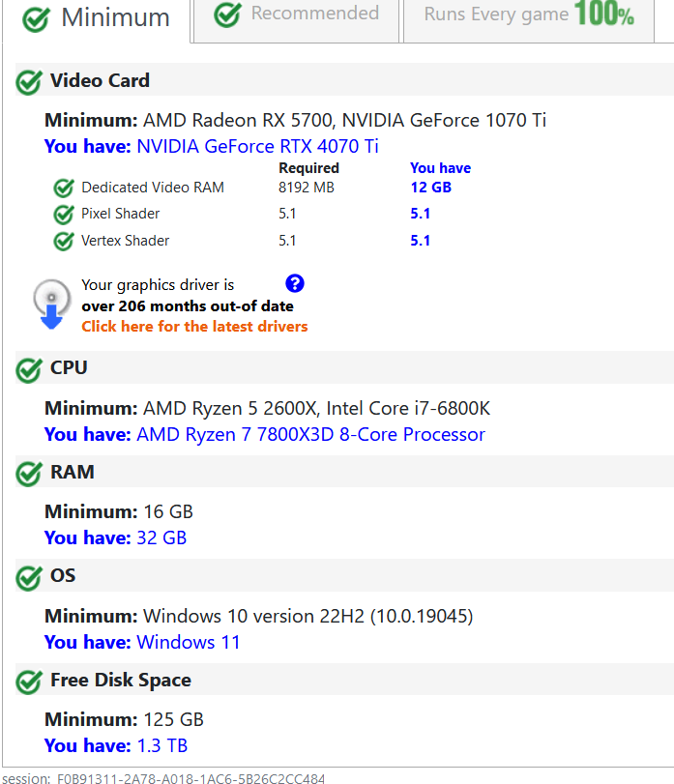
Task: Click the session ID text at bottom
Action: coord(164,778)
